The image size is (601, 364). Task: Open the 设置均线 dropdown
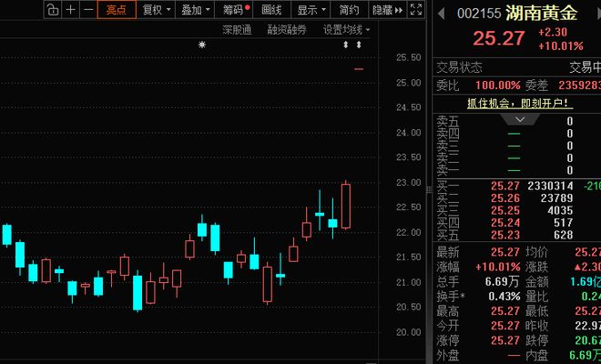(x=347, y=30)
